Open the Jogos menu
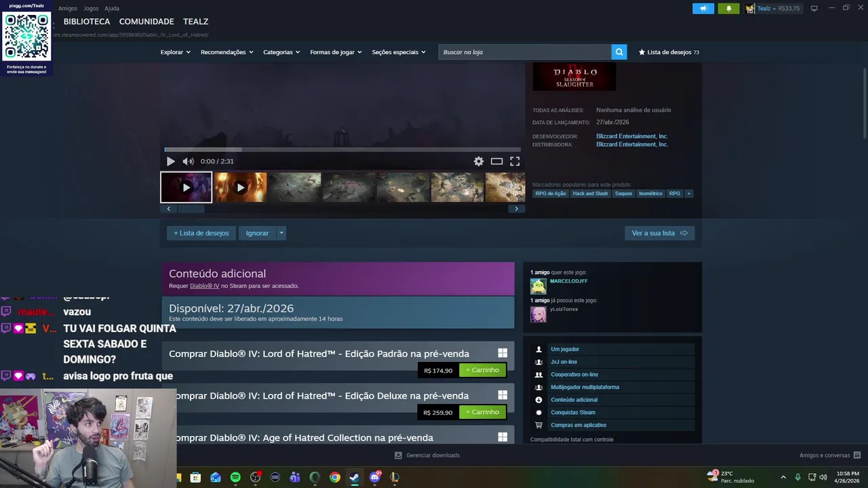868x488 pixels. click(x=91, y=9)
